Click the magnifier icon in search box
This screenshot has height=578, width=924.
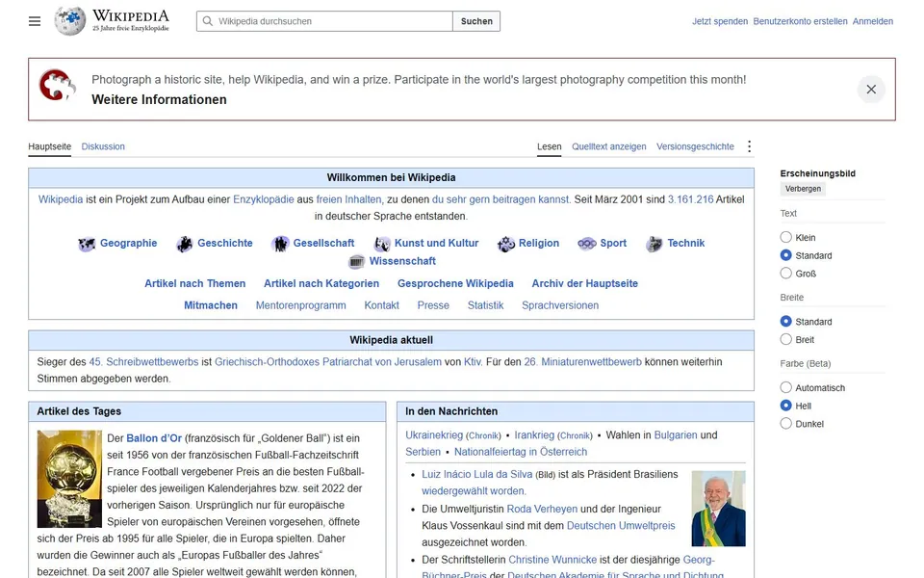208,21
